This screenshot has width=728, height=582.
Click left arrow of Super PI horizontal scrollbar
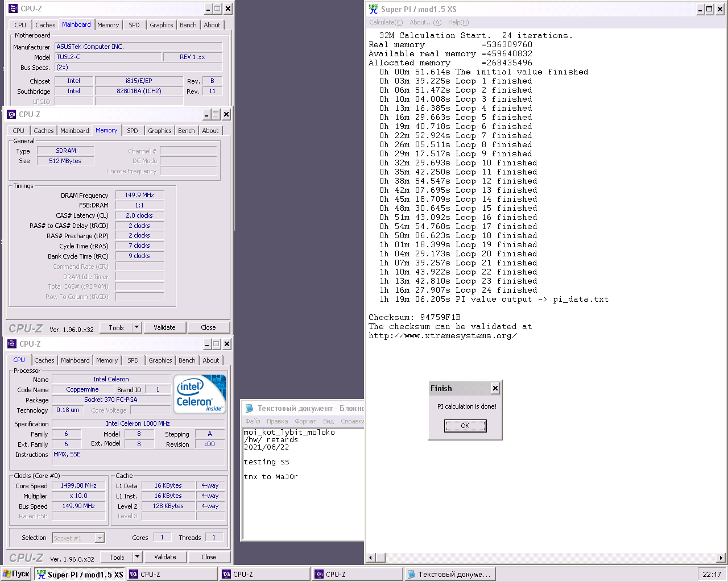371,558
